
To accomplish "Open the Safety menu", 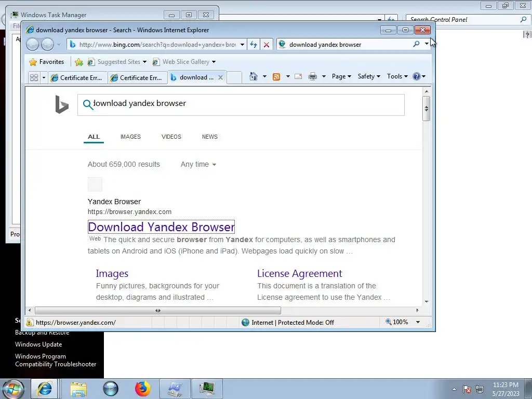I will click(x=369, y=76).
